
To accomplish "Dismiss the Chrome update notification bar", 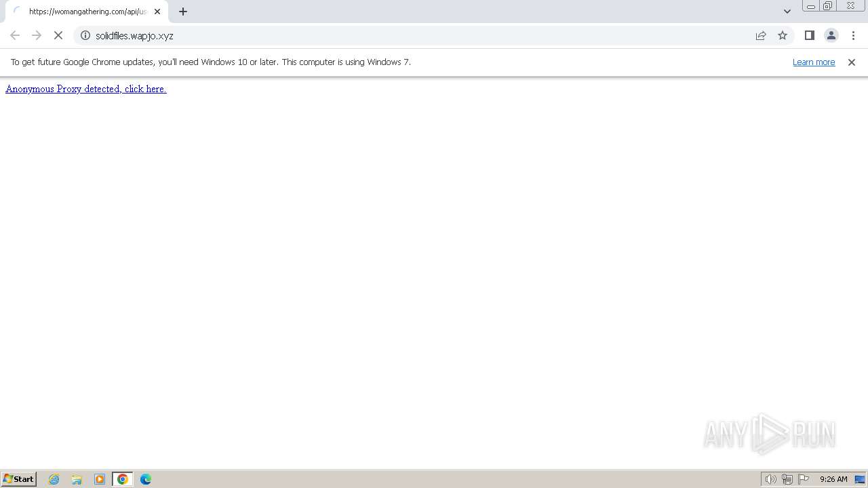I will (x=852, y=62).
